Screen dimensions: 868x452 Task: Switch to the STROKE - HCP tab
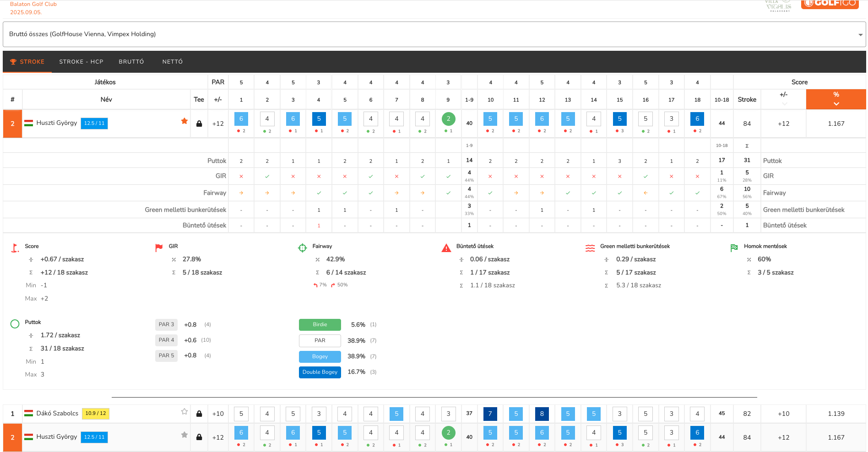click(81, 62)
